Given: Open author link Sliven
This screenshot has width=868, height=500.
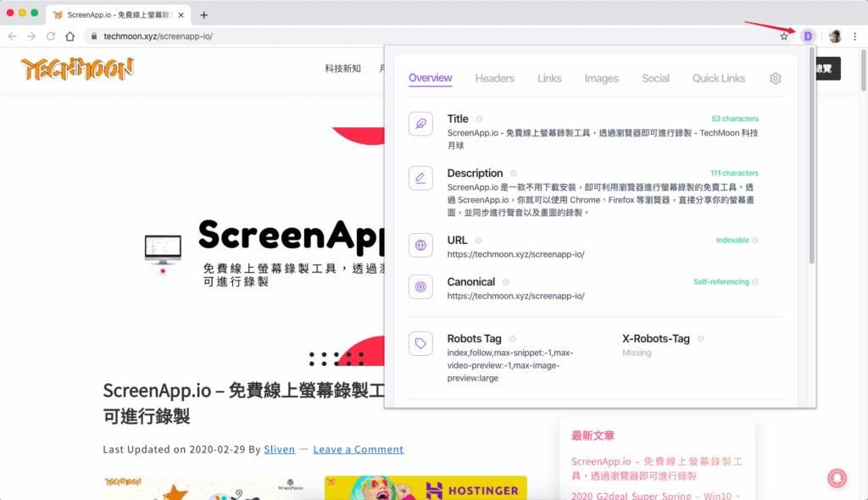Looking at the screenshot, I should pos(280,449).
